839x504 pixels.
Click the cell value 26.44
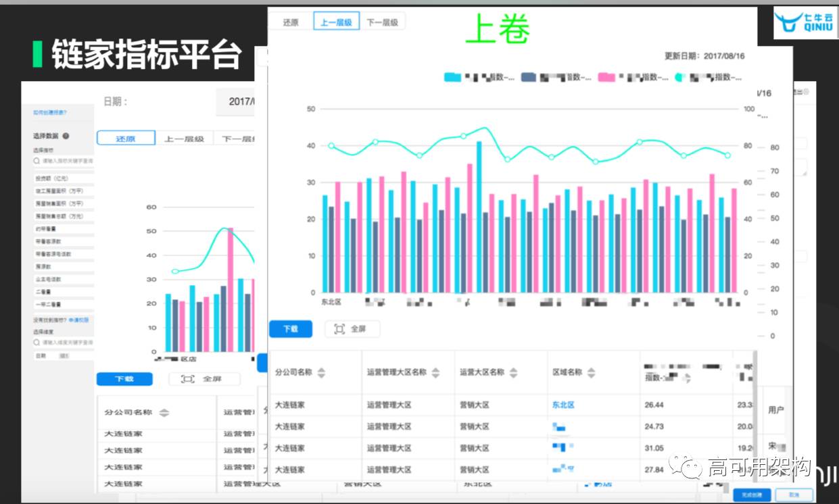coord(654,405)
